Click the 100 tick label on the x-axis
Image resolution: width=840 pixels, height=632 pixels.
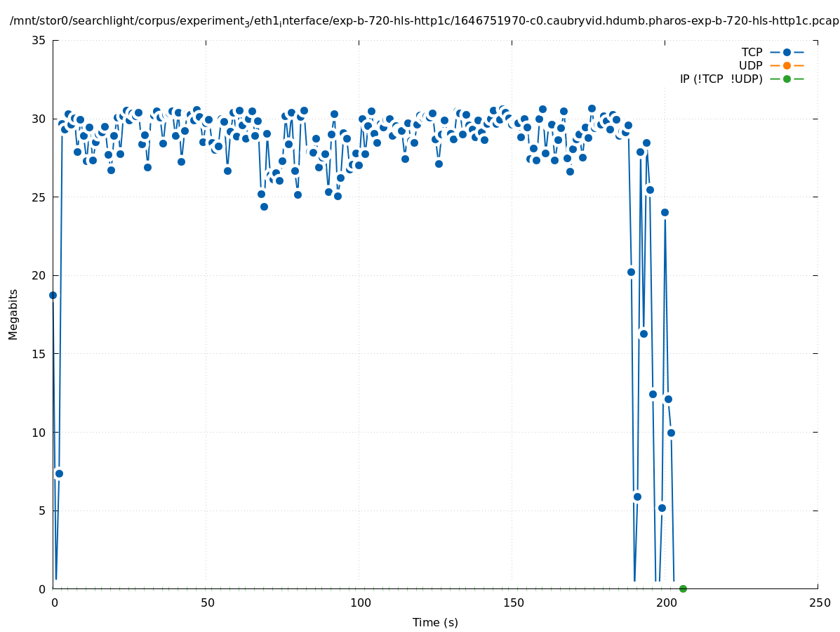[360, 603]
